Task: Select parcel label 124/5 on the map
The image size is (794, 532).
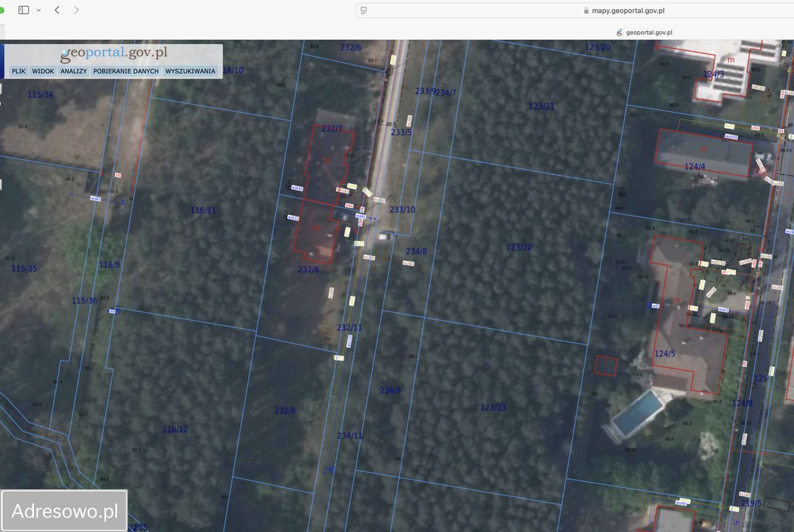Action: [664, 354]
